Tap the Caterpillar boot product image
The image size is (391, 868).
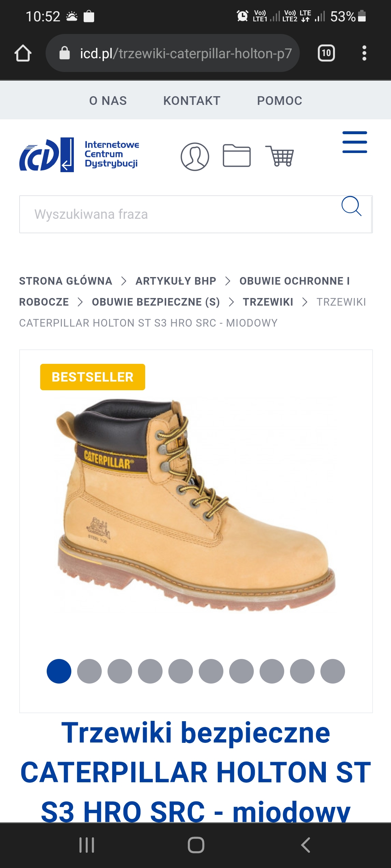pyautogui.click(x=196, y=505)
